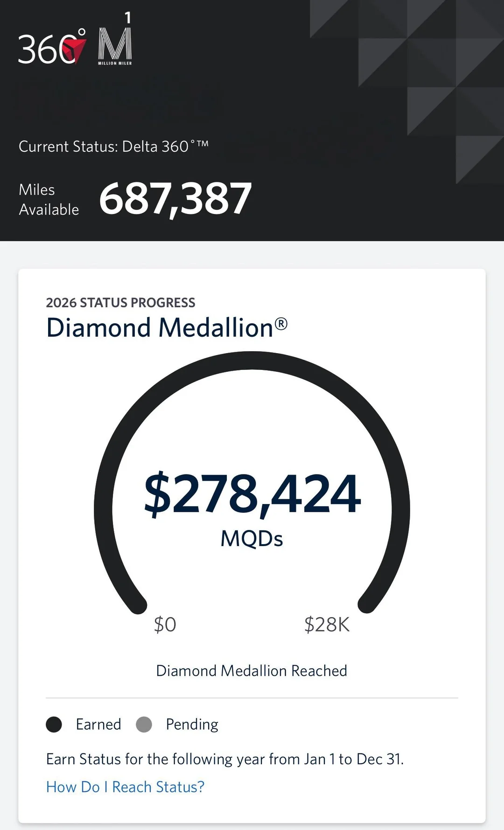Click the $278,424 MQD total
Viewport: 504px width, 830px height.
tap(252, 493)
